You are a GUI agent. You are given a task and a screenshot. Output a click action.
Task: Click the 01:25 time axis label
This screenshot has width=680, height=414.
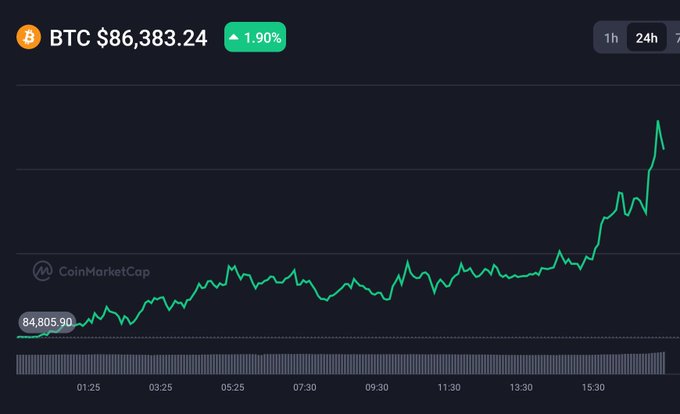pos(88,387)
